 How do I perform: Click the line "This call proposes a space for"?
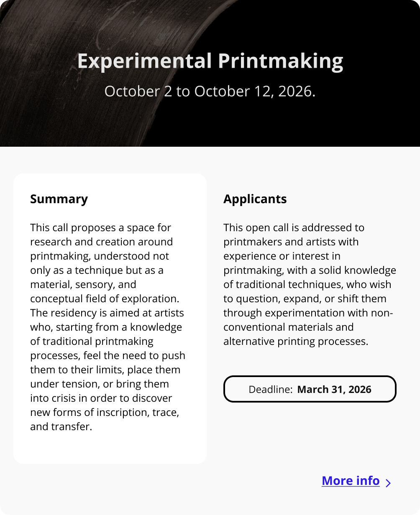tap(100, 228)
